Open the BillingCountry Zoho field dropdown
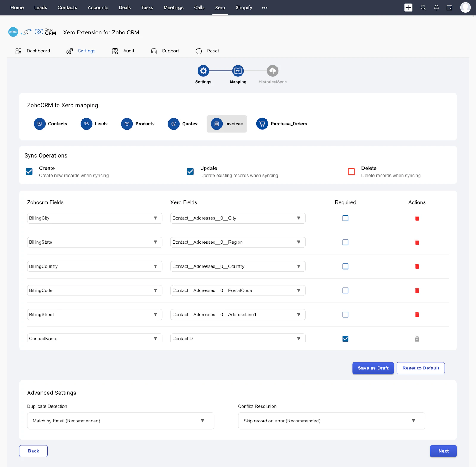 point(95,266)
